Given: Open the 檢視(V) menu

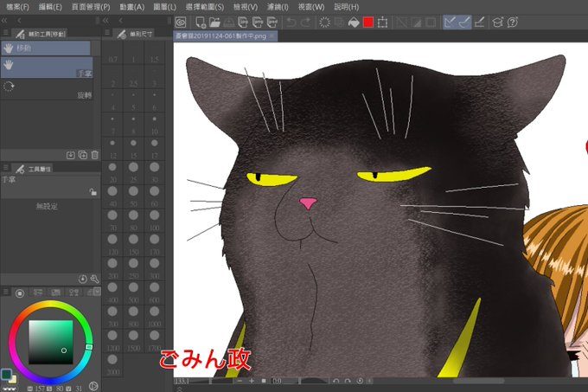Looking at the screenshot, I should (246, 7).
